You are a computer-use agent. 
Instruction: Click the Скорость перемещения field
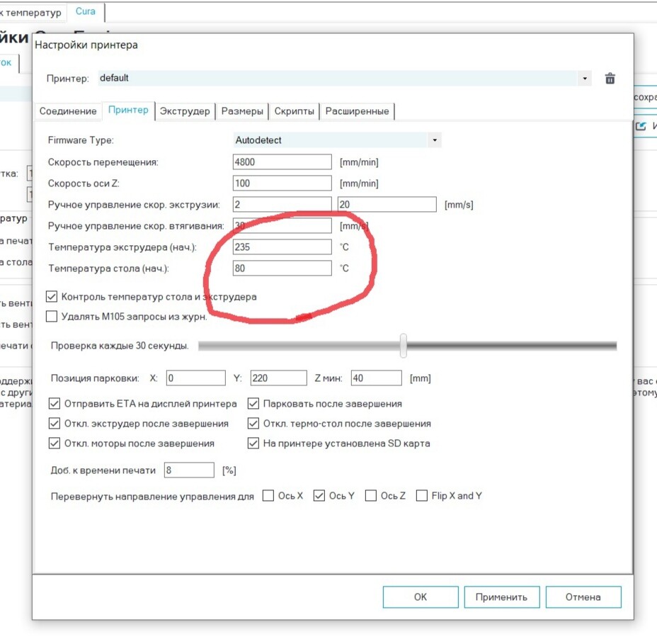point(282,162)
